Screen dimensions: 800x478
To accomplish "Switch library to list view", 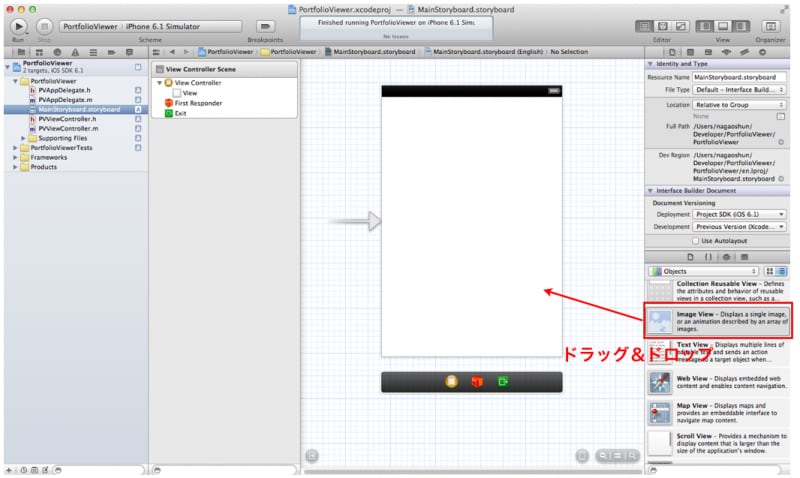I will coord(781,271).
